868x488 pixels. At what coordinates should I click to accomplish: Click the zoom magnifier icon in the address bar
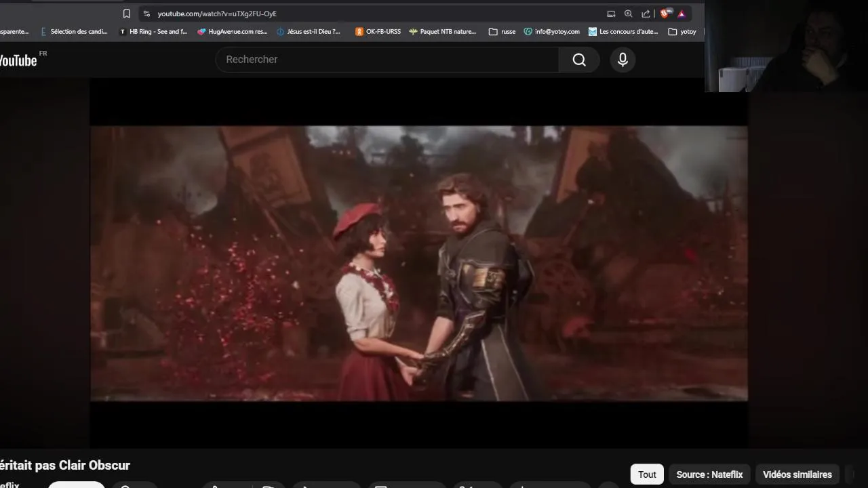click(x=628, y=14)
